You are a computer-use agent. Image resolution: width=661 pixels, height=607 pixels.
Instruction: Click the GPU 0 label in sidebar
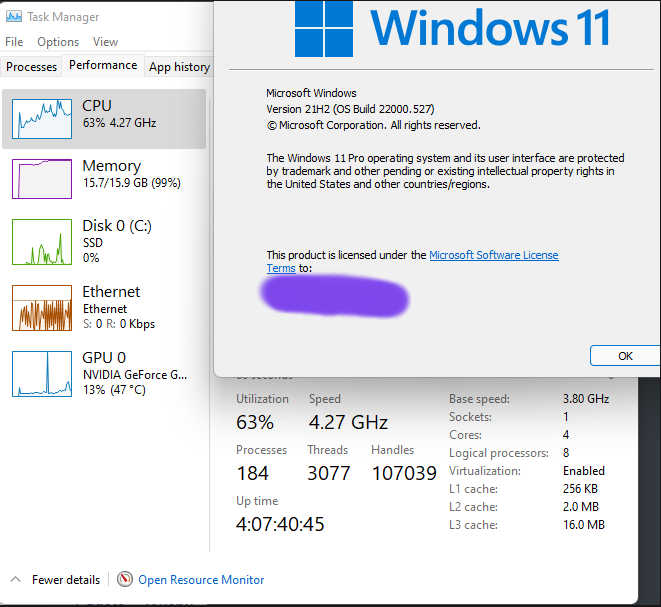tap(104, 357)
